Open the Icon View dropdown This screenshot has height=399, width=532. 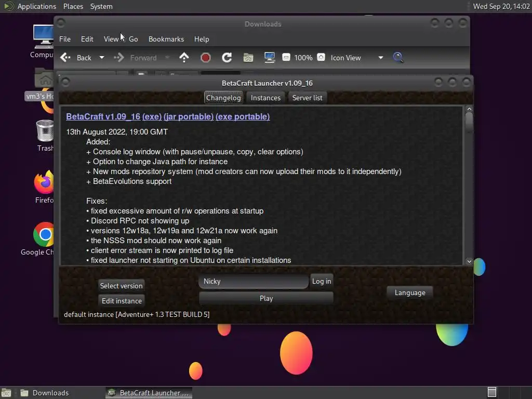click(357, 58)
